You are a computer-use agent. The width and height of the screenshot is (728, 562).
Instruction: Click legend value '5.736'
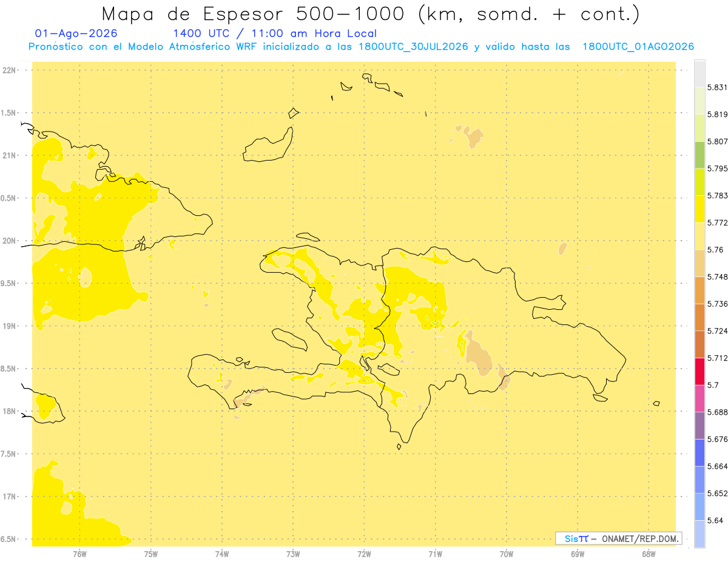point(717,304)
